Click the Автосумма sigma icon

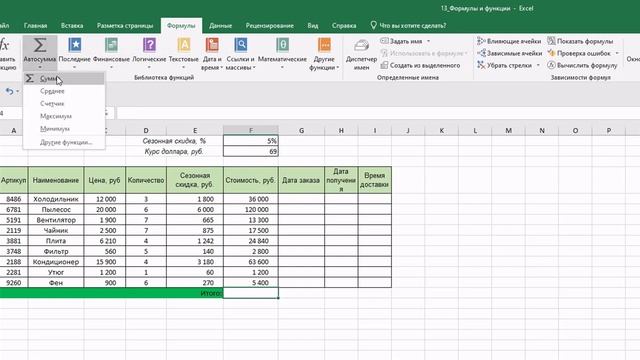tap(40, 45)
